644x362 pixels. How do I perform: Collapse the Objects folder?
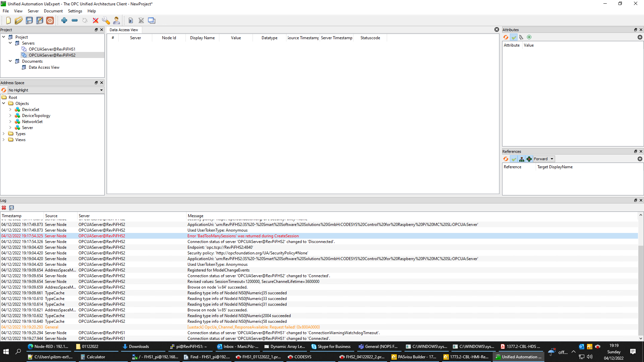4,104
